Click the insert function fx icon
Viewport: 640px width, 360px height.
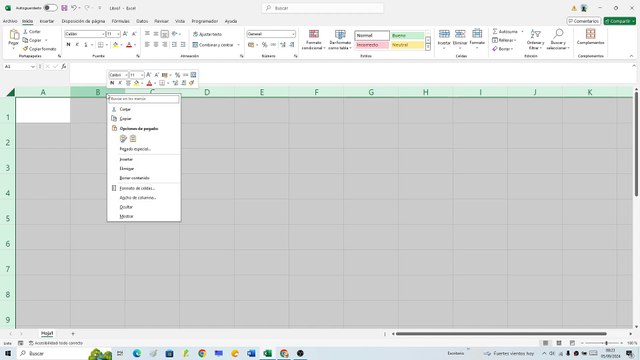click(64, 66)
